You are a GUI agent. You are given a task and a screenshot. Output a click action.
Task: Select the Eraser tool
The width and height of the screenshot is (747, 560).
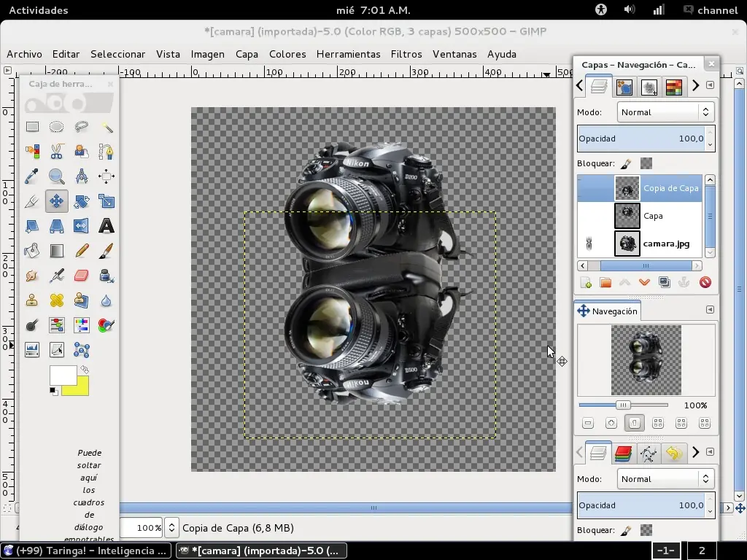[82, 275]
